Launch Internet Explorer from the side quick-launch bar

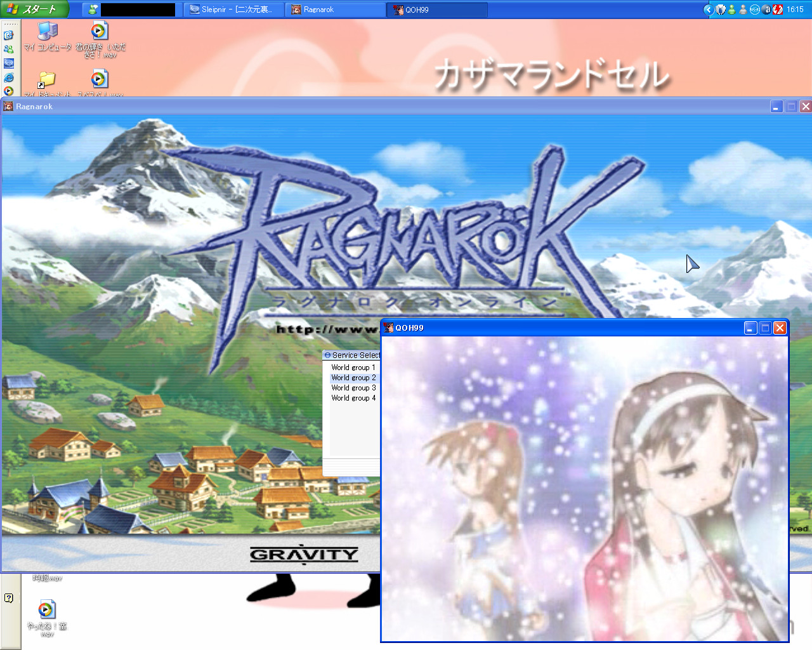9,77
